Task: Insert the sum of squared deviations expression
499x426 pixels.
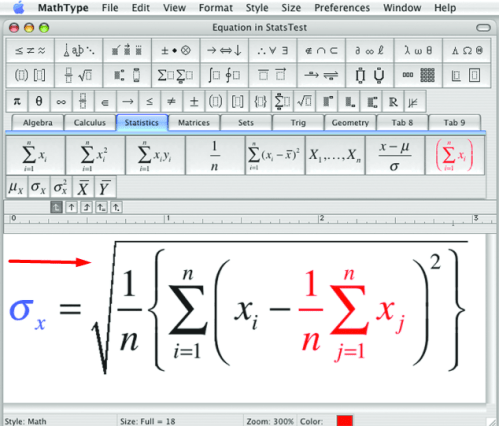Action: 275,155
